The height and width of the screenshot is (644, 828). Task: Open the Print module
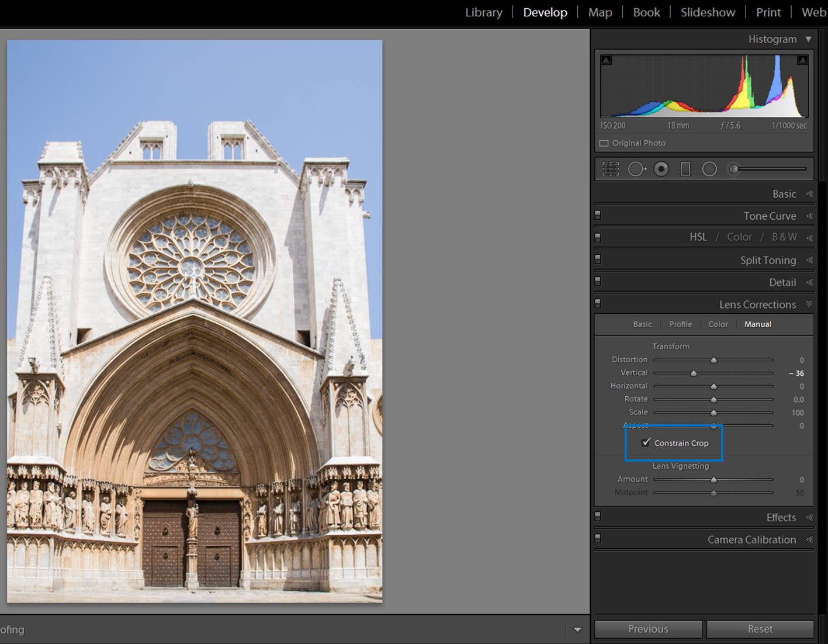[768, 12]
